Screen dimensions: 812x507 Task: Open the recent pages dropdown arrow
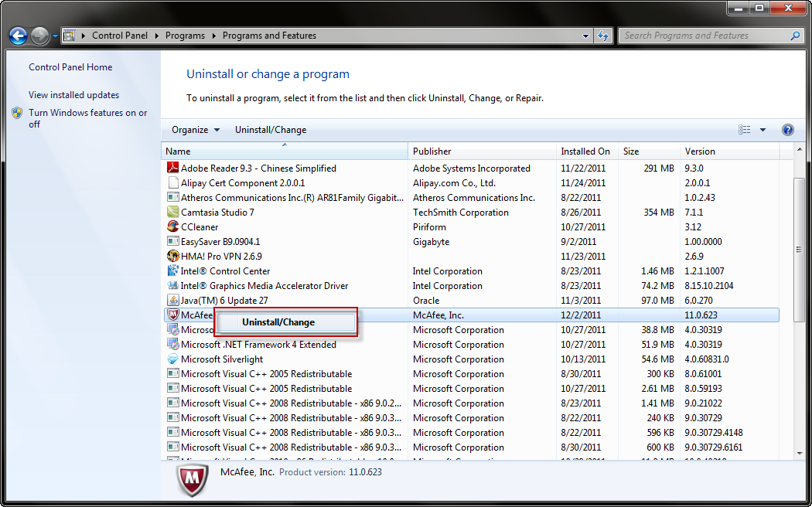tap(55, 36)
